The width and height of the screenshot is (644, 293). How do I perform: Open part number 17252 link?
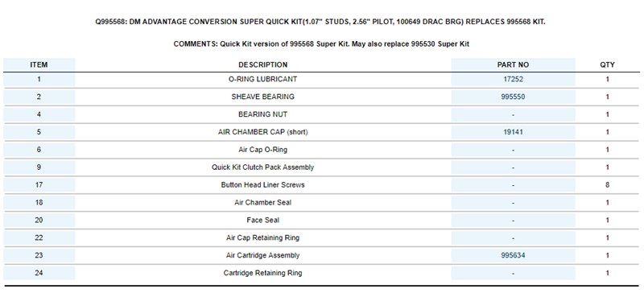[513, 80]
